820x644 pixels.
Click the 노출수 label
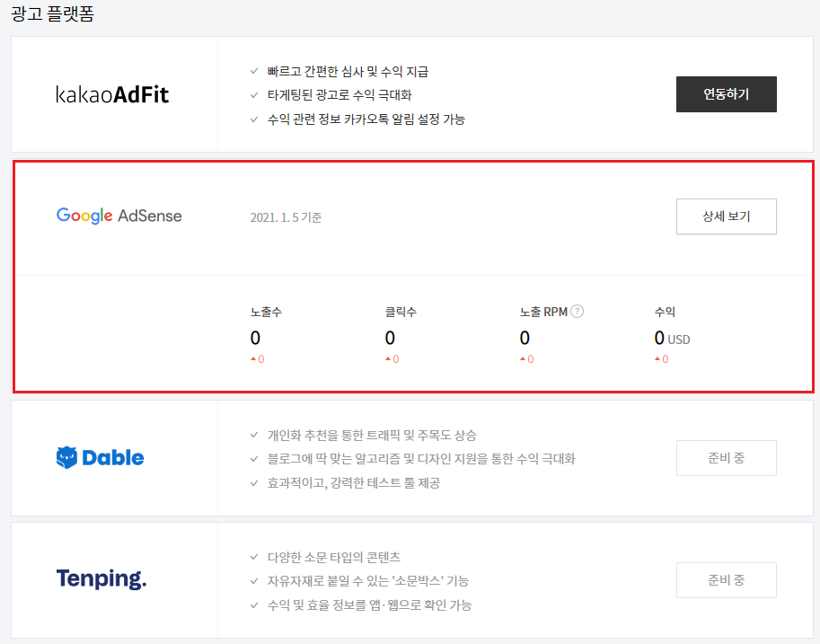click(x=266, y=312)
